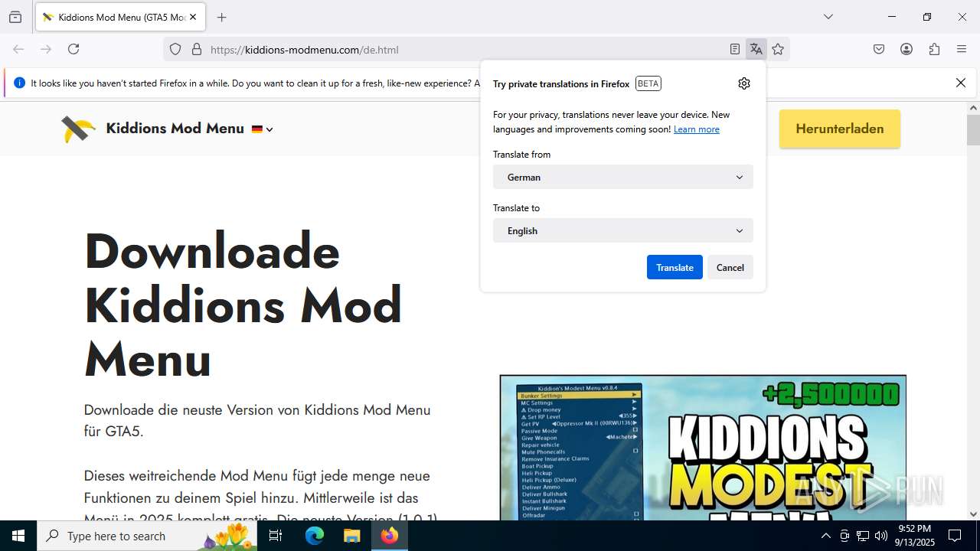Click the Firefox taskbar icon

(390, 536)
